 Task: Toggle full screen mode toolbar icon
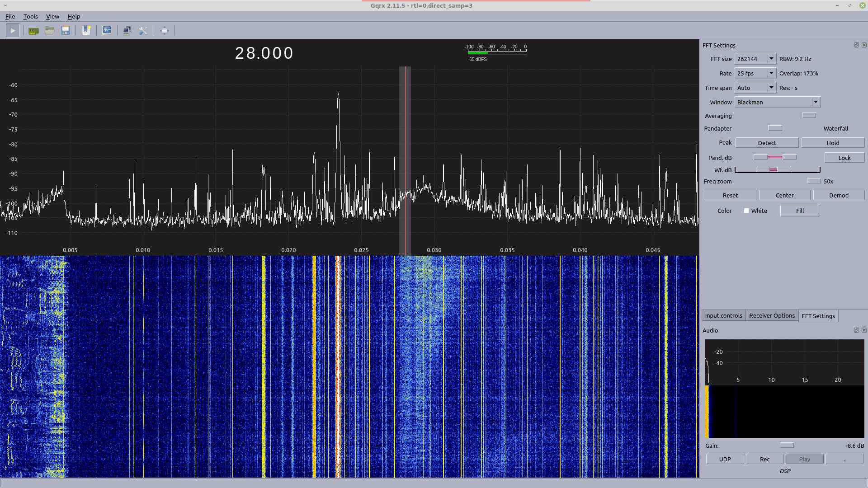tap(164, 31)
